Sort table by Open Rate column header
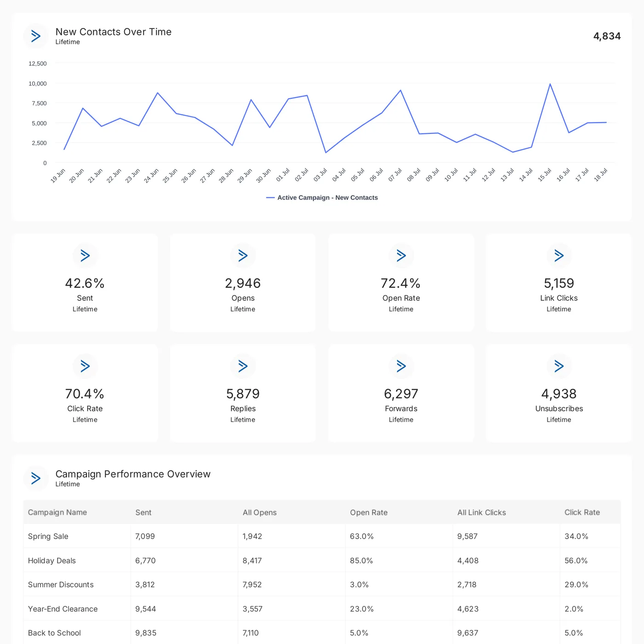644x644 pixels. 369,512
